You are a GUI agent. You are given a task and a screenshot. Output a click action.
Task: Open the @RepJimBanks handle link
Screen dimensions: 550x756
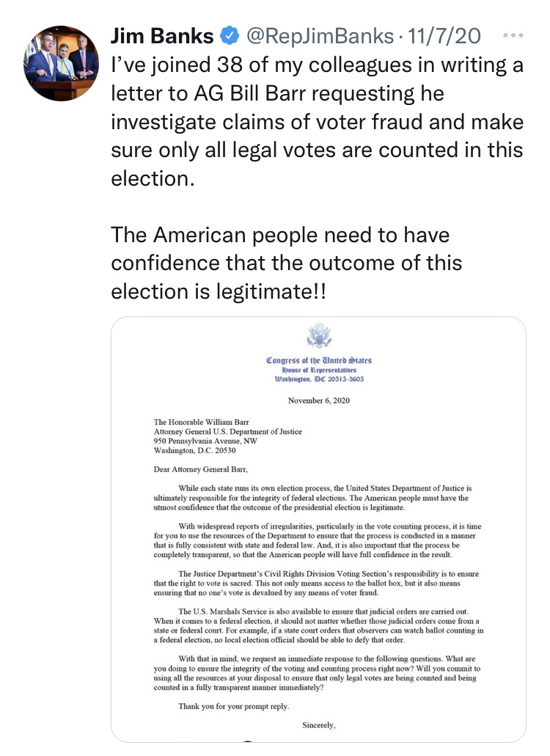click(x=320, y=35)
